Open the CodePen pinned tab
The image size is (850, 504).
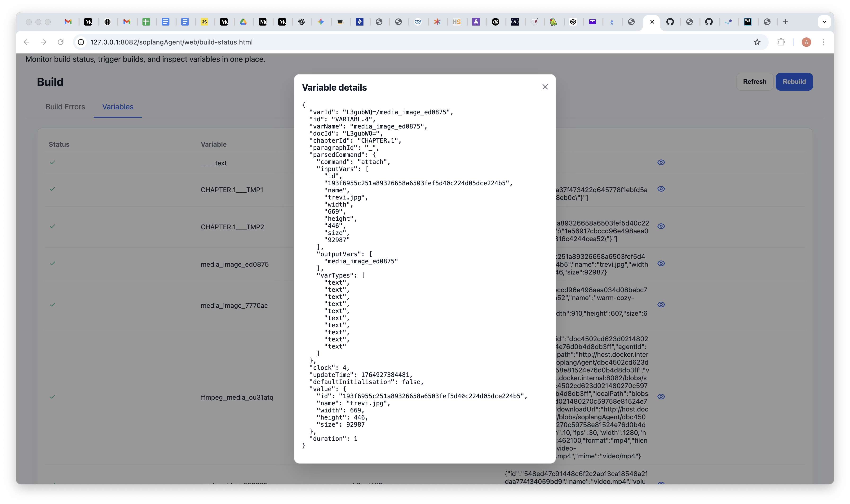point(574,22)
